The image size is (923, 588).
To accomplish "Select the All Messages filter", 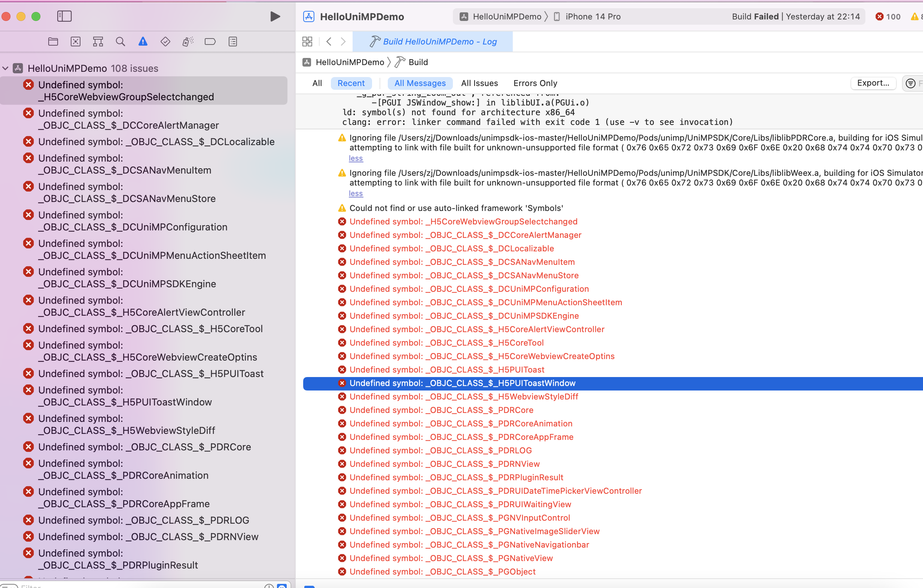I will (420, 83).
